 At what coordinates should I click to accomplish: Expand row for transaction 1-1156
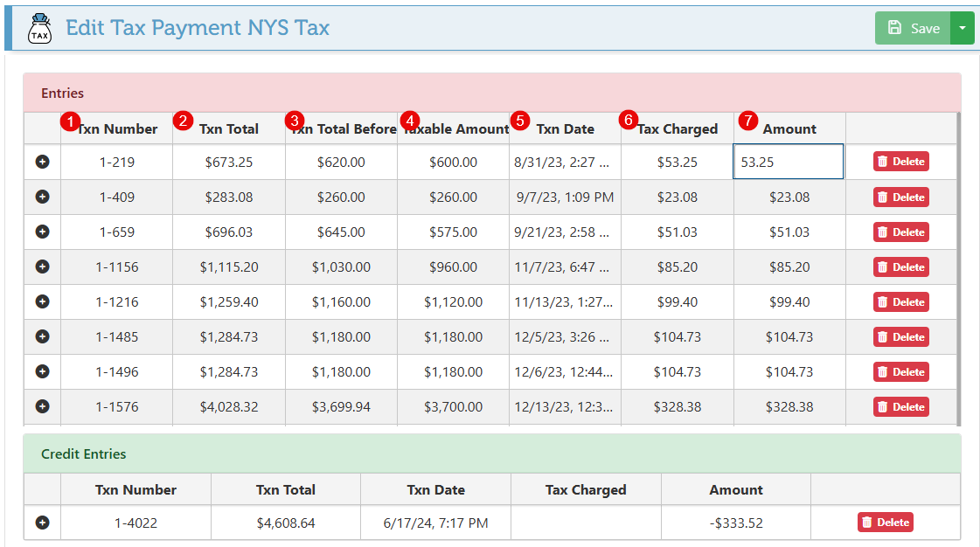tap(42, 267)
